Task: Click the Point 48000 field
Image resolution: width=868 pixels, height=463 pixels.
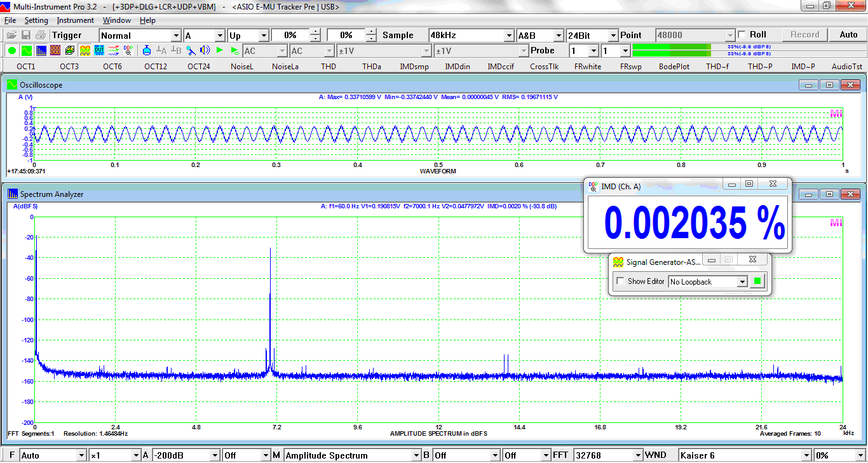Action: tap(695, 36)
